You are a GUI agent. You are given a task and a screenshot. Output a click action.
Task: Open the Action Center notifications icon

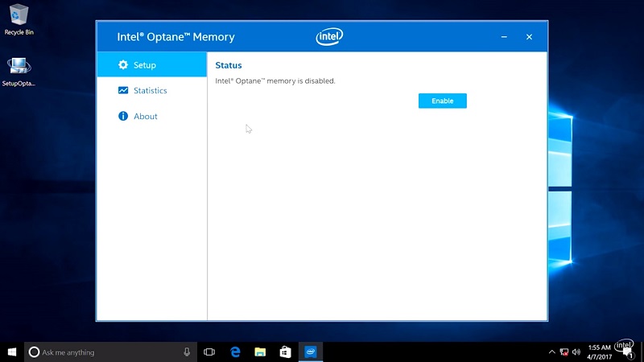point(627,353)
